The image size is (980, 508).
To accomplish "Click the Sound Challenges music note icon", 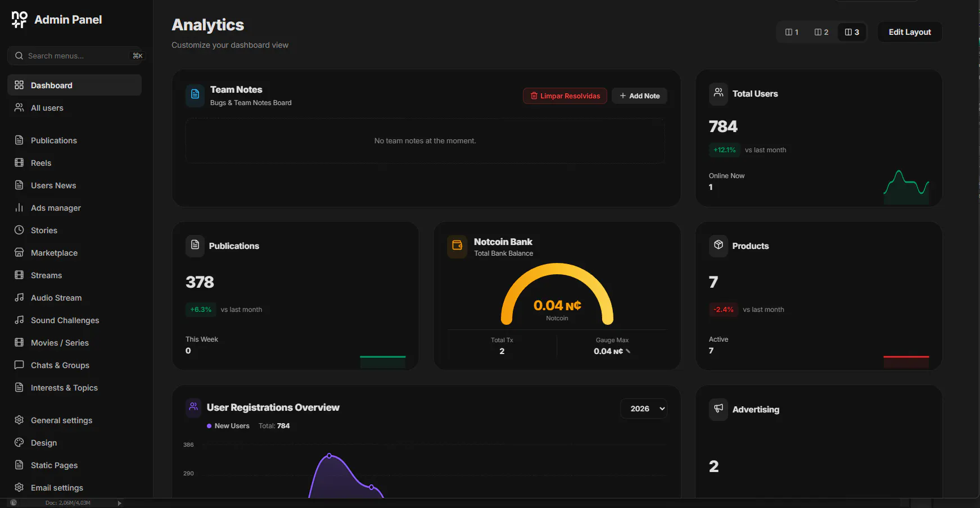I will click(x=19, y=320).
